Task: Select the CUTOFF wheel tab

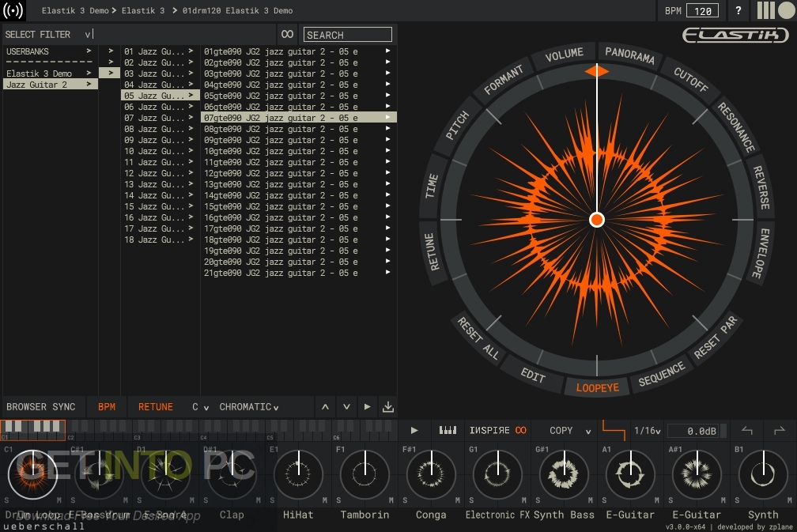Action: tap(691, 79)
